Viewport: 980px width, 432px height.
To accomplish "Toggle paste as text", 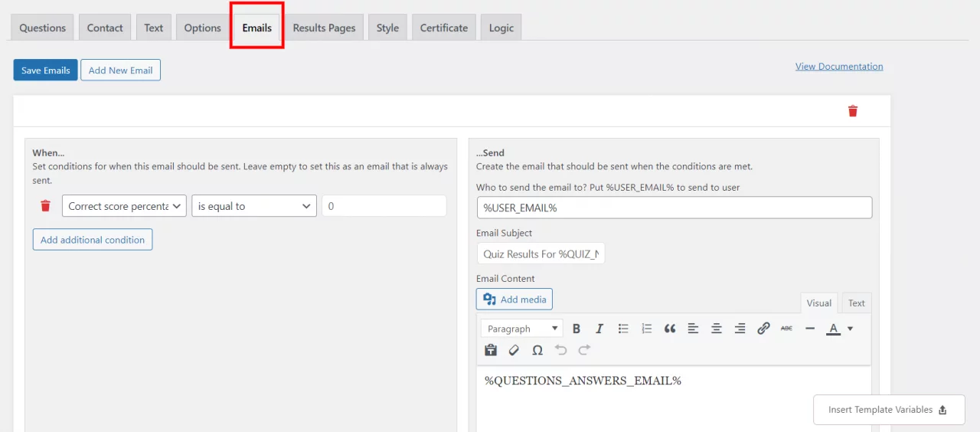I will [491, 350].
